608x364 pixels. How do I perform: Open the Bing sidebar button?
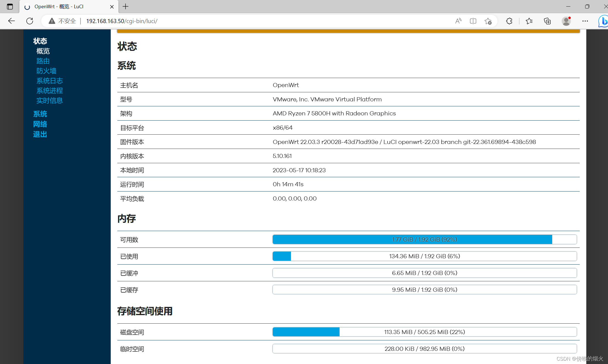tap(603, 21)
